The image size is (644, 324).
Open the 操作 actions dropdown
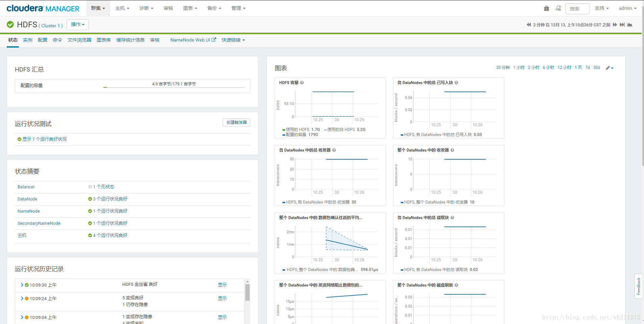(x=78, y=25)
